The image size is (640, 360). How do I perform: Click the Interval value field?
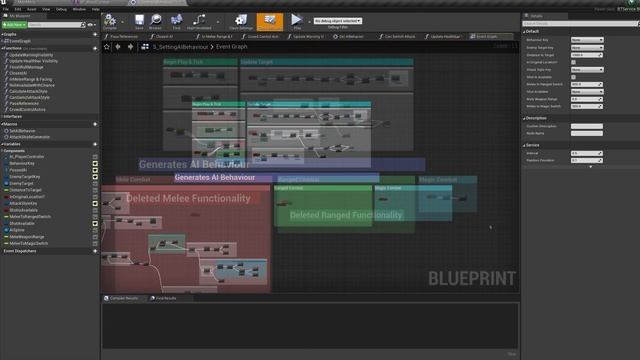point(587,153)
